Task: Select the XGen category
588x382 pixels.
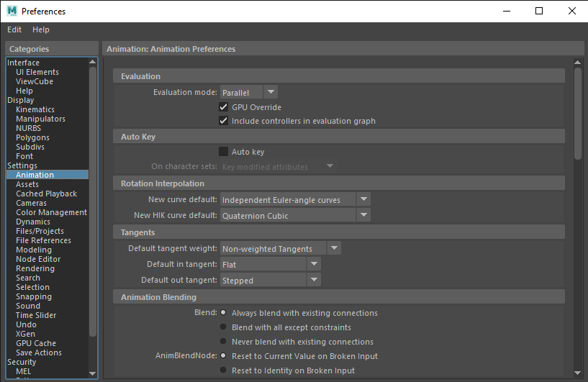Action: point(25,334)
